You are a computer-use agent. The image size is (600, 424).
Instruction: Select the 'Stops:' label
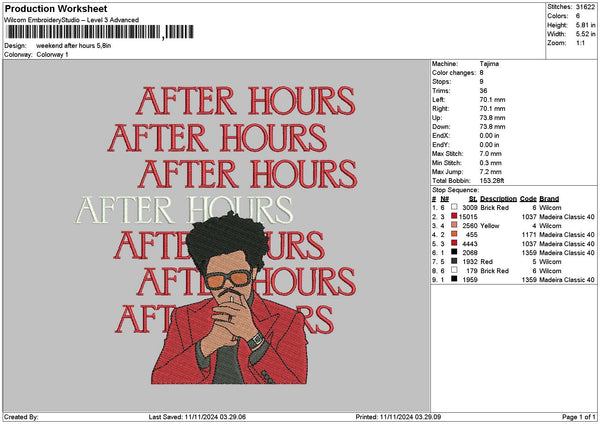pos(441,82)
